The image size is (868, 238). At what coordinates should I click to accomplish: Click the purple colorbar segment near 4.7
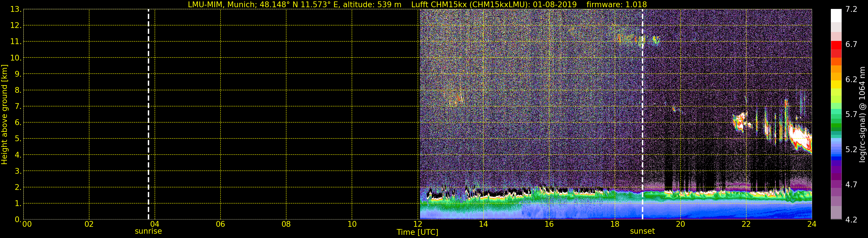pos(836,184)
